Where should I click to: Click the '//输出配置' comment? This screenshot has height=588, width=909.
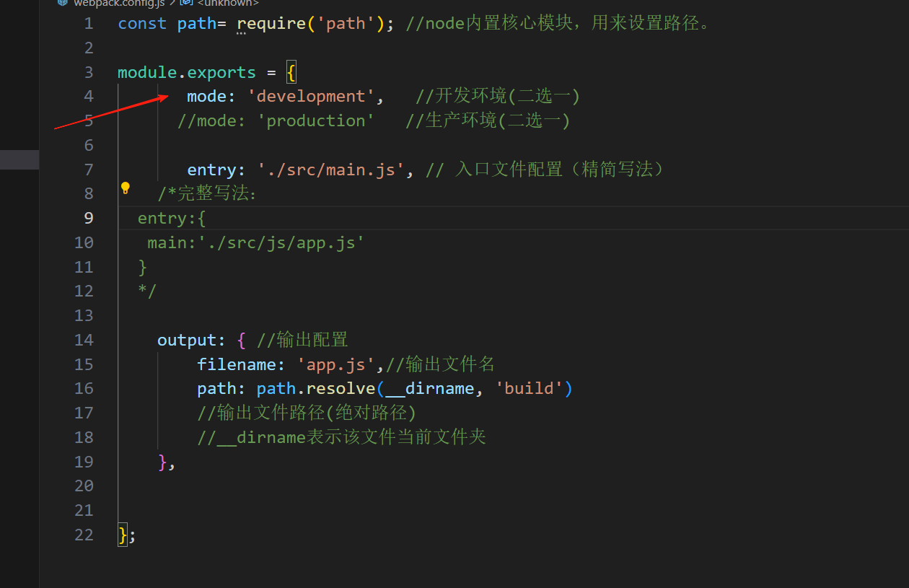302,340
